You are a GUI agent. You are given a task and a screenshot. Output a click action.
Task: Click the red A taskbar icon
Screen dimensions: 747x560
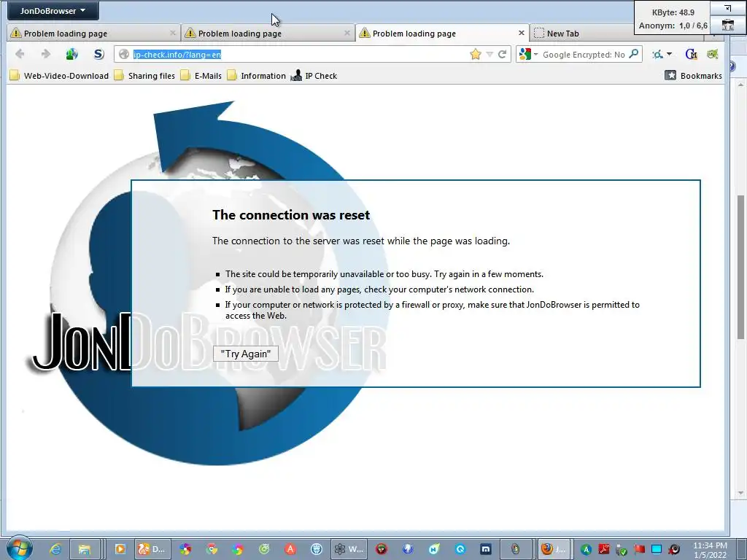pos(290,549)
